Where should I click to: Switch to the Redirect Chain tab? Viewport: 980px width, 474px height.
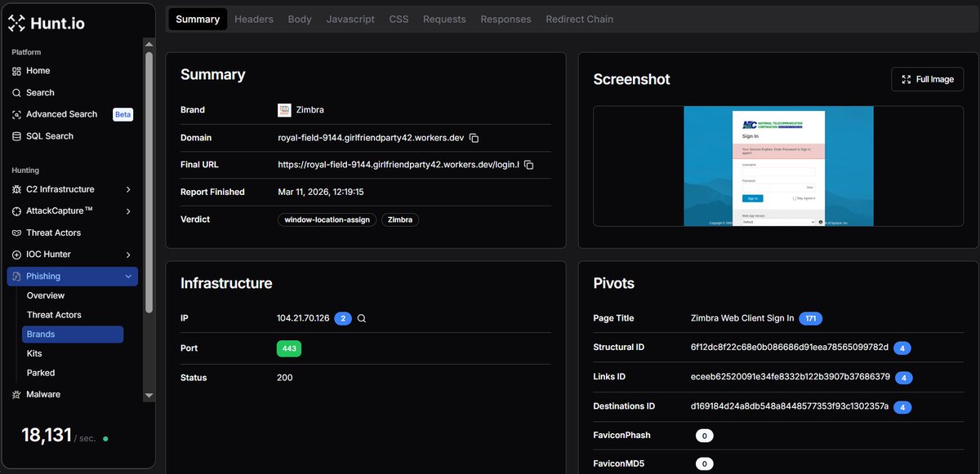coord(579,19)
